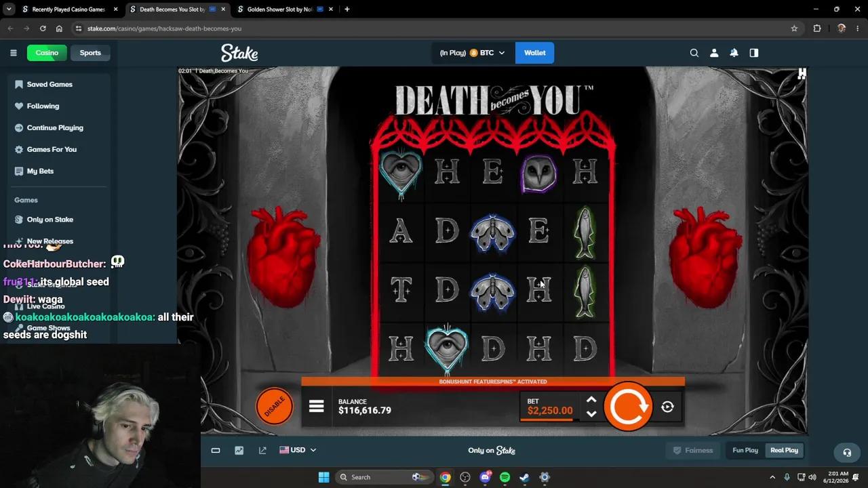Expand the BTC balance currency dropdown
This screenshot has height=488, width=868.
coord(472,53)
